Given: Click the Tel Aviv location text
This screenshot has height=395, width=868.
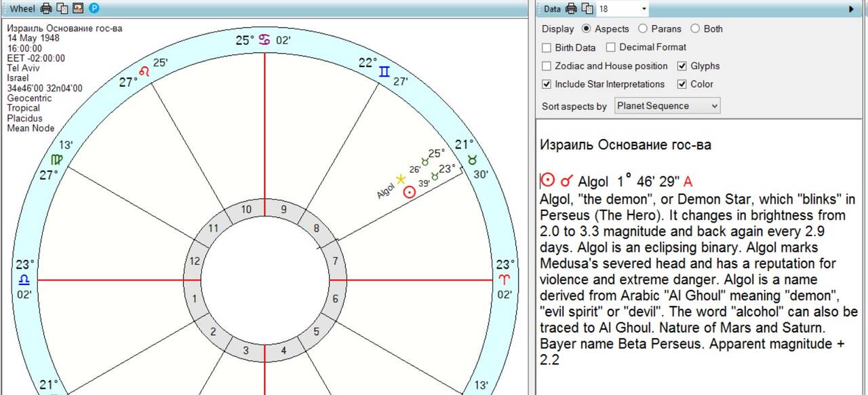Looking at the screenshot, I should pos(22,68).
